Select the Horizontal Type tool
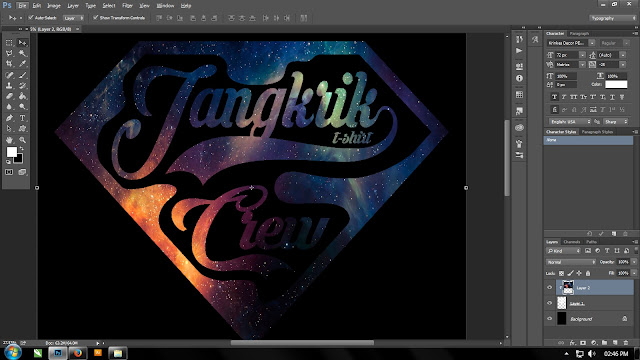Viewport: 640px width, 360px height. click(x=22, y=118)
